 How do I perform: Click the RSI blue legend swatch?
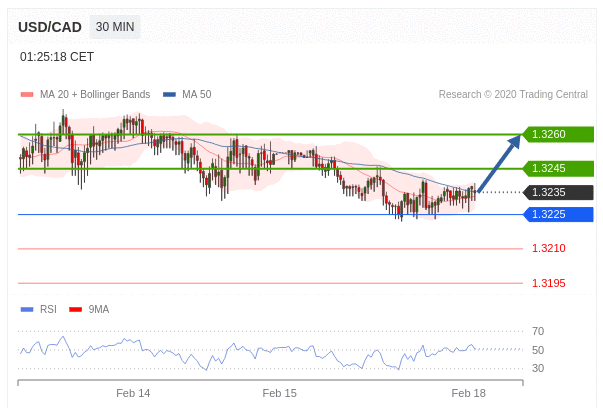pyautogui.click(x=27, y=309)
